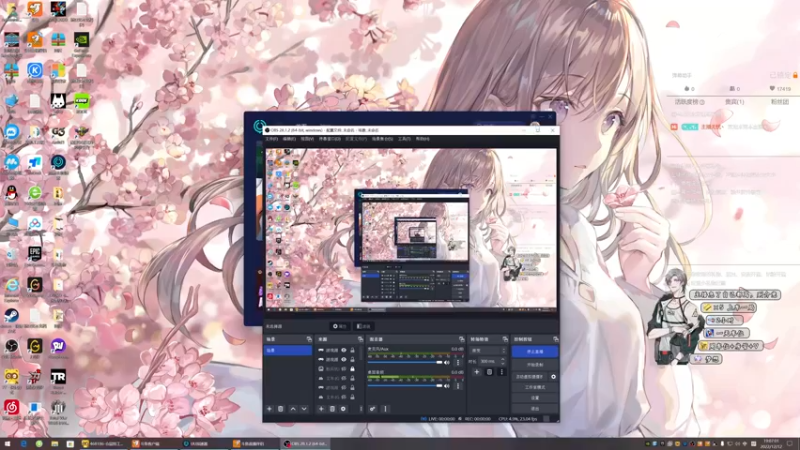Undock the Scenes panel with its pop-out icon
The width and height of the screenshot is (800, 450).
click(x=309, y=339)
